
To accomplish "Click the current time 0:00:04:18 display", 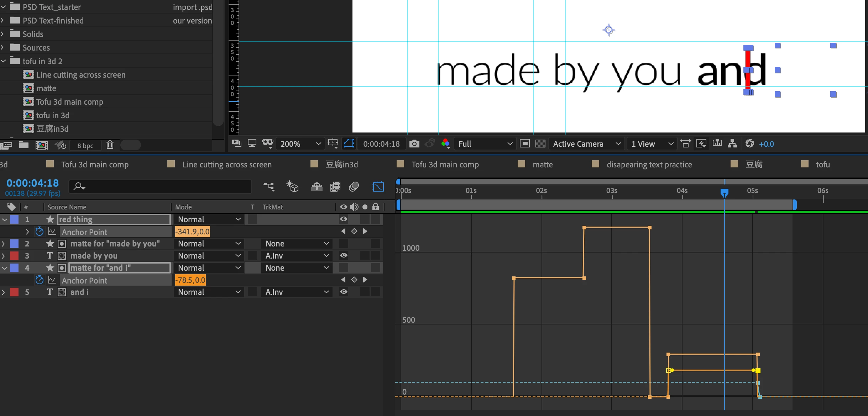I will (32, 183).
